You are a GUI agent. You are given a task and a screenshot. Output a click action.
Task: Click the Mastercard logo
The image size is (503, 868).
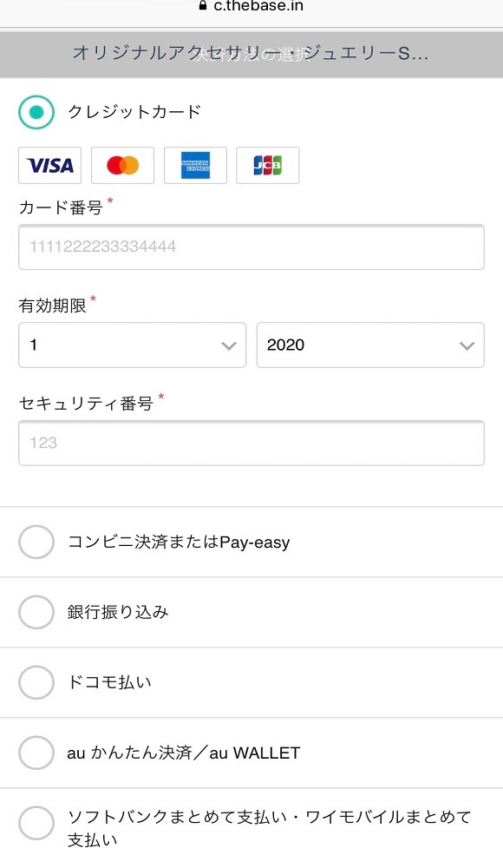pyautogui.click(x=122, y=165)
